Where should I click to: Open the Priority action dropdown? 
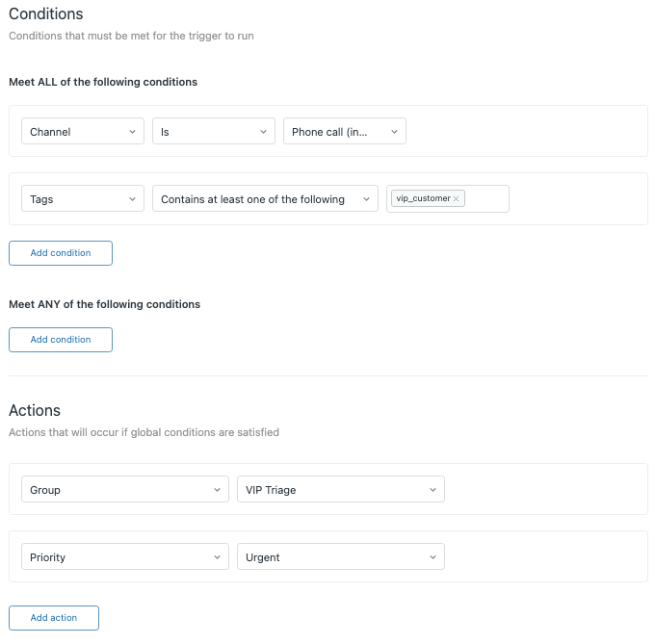[x=124, y=556]
